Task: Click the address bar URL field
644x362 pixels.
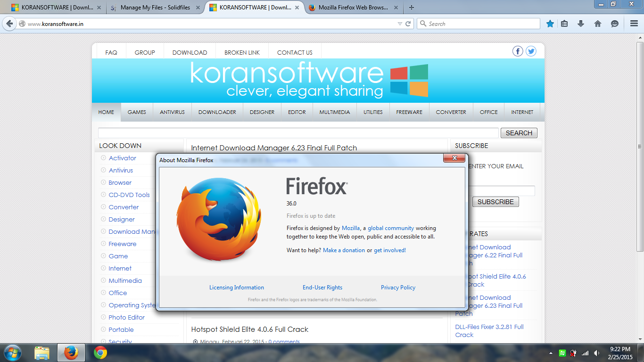Action: tap(211, 24)
